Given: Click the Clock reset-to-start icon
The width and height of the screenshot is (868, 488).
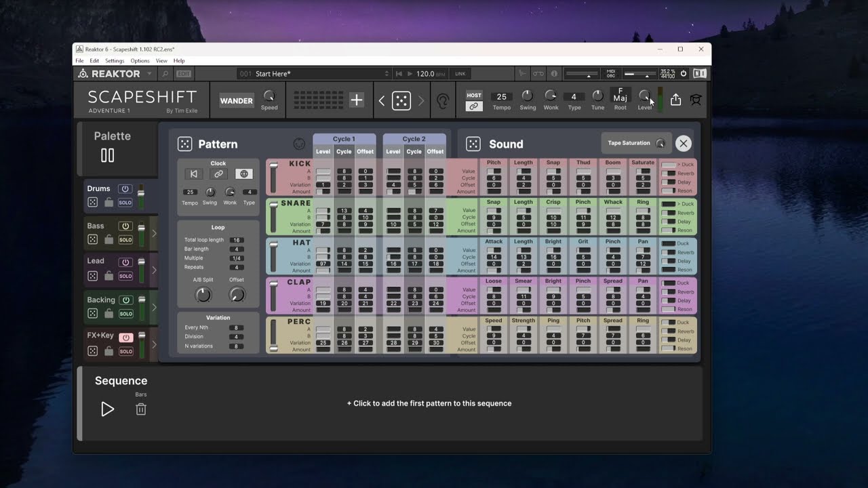Looking at the screenshot, I should [193, 174].
